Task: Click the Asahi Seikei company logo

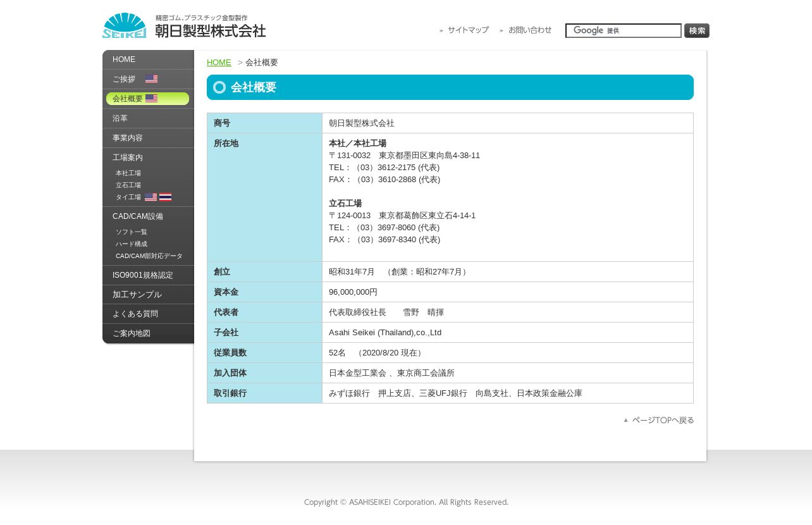Action: (x=184, y=26)
